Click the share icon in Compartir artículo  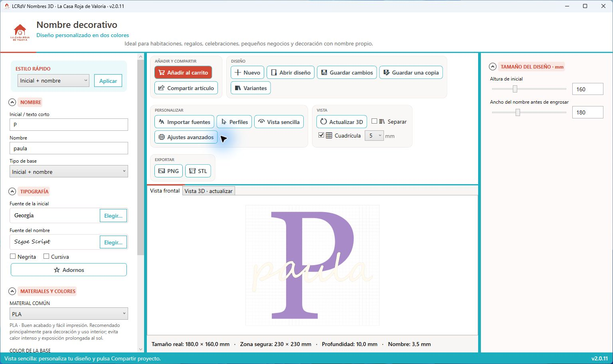[162, 88]
